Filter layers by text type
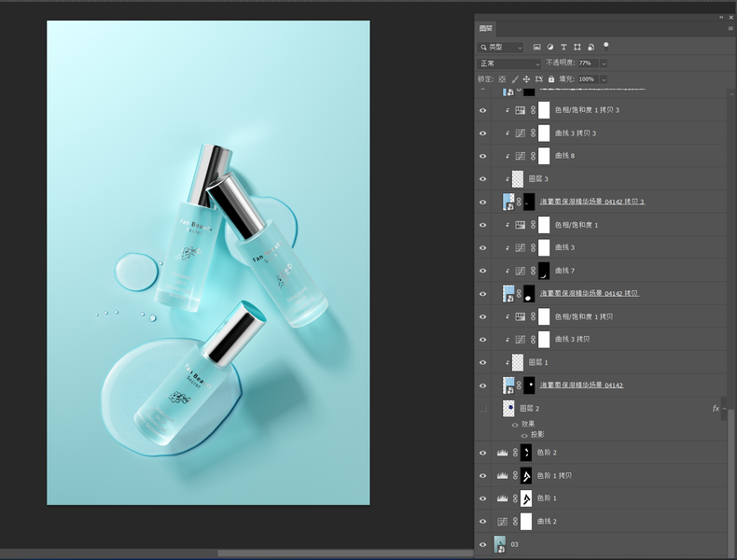This screenshot has height=560, width=737. 563,47
